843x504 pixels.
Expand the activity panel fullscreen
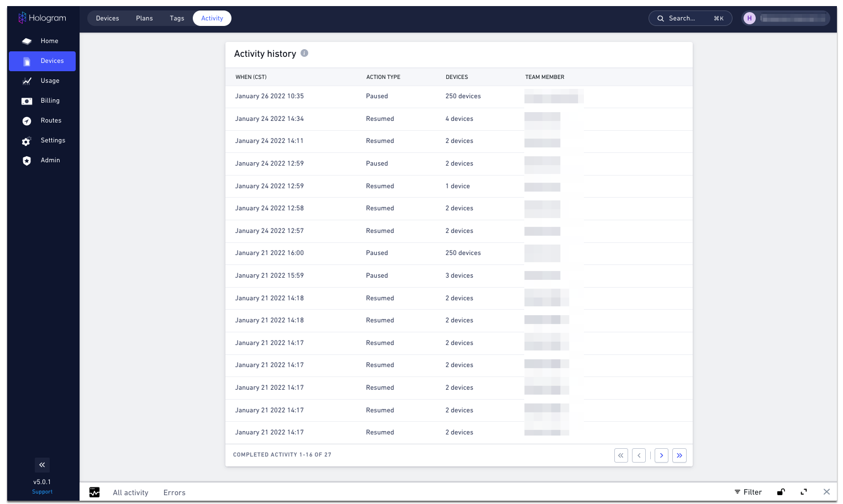[804, 492]
